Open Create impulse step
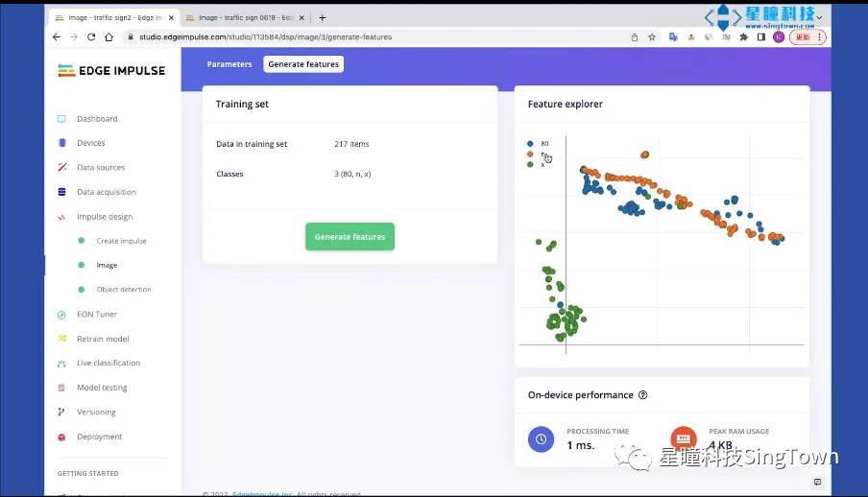Image resolution: width=868 pixels, height=497 pixels. (x=121, y=241)
